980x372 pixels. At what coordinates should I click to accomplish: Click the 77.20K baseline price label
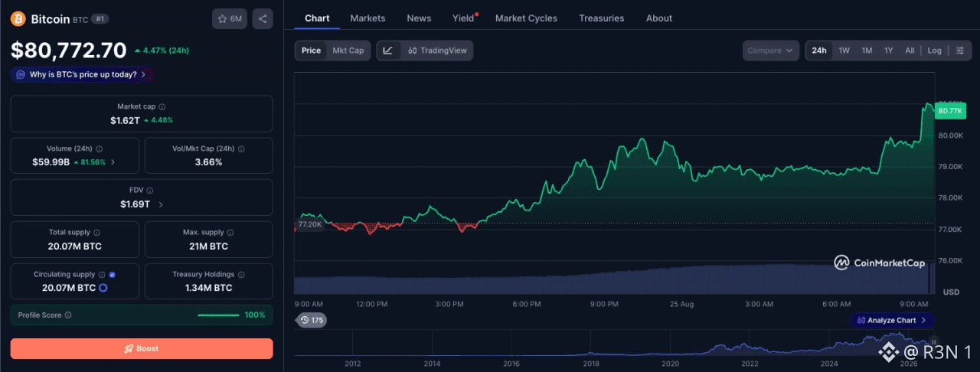coord(310,224)
